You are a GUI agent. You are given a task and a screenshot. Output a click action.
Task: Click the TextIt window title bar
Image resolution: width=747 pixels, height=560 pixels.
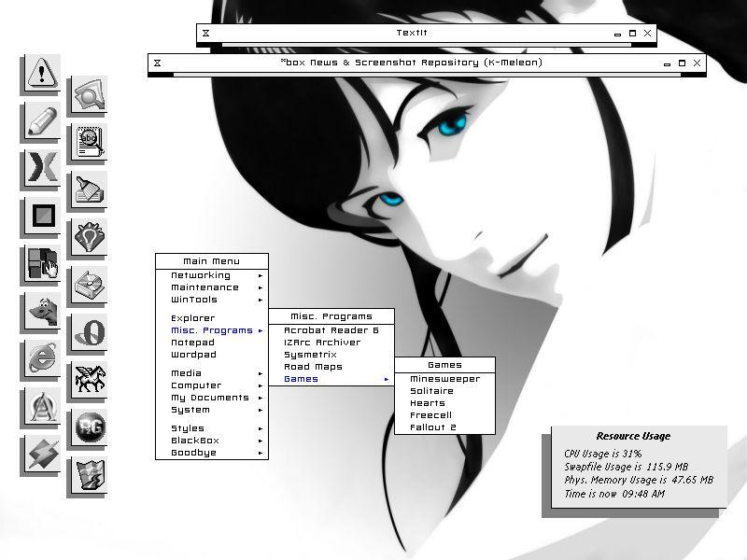[x=427, y=33]
